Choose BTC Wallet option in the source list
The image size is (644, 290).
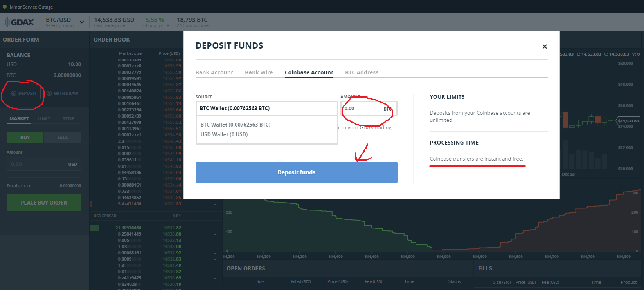coord(236,125)
